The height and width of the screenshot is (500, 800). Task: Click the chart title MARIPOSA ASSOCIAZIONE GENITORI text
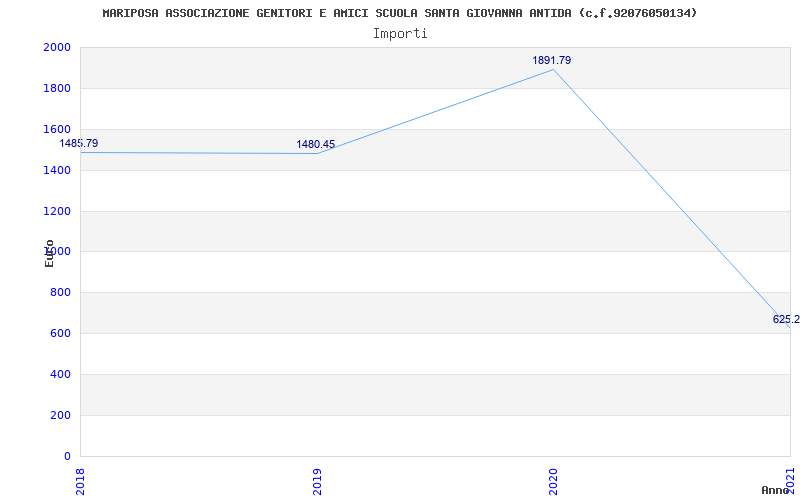click(399, 13)
